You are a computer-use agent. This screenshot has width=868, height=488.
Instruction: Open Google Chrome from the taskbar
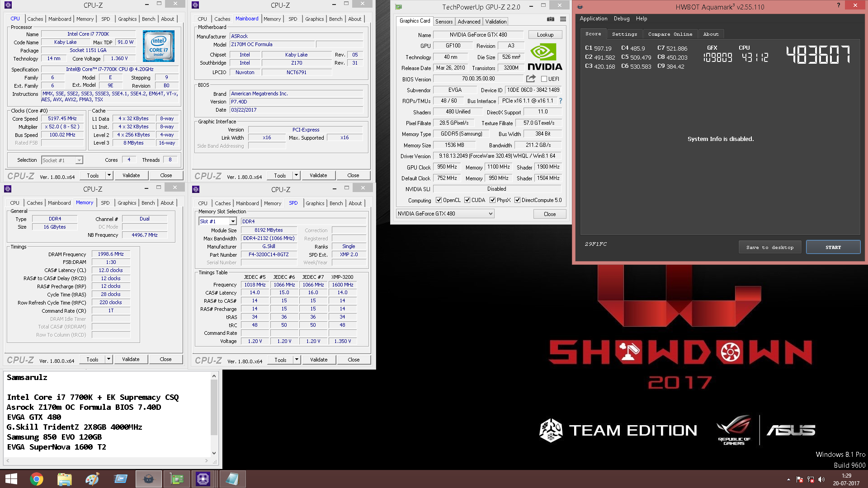coord(37,479)
